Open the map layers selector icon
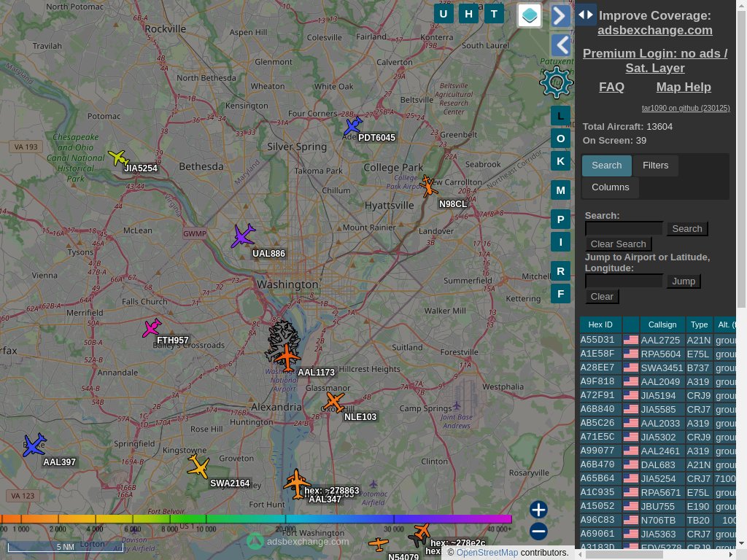The image size is (747, 560). (x=530, y=16)
